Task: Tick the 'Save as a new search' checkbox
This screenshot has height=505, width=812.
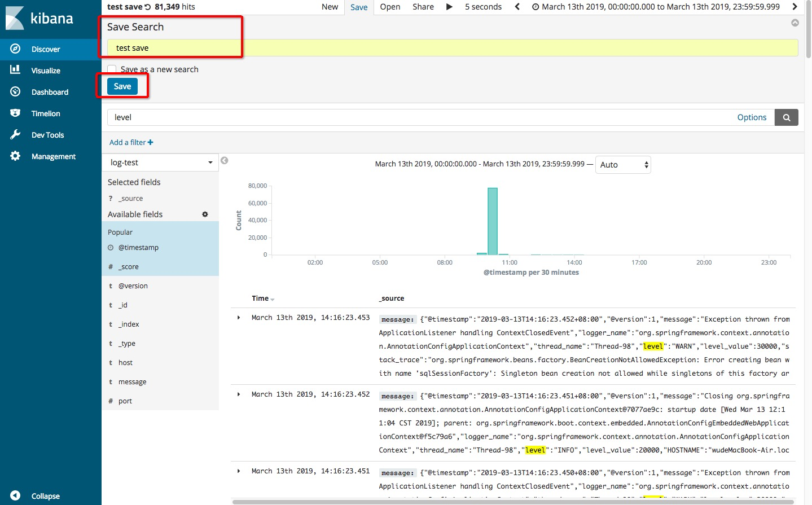Action: click(112, 69)
